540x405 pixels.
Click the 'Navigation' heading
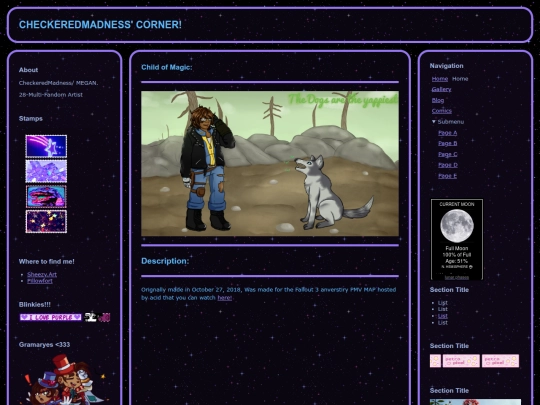446,66
